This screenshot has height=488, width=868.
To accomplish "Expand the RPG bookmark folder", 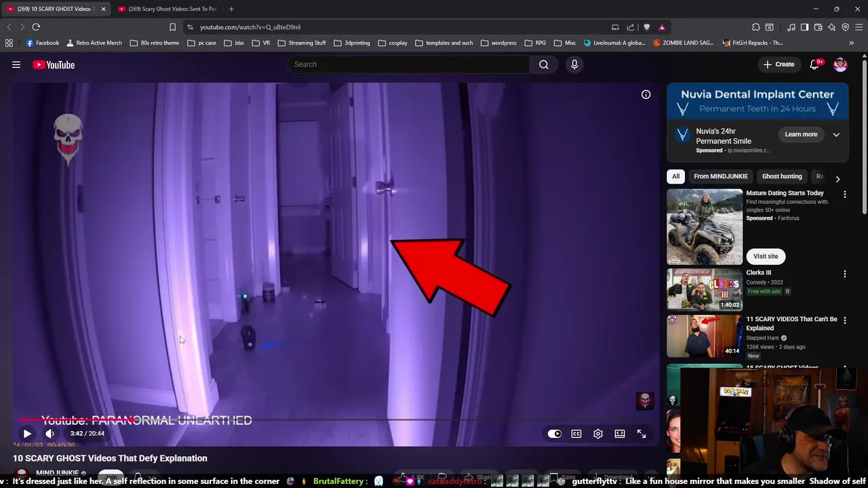I will (535, 43).
